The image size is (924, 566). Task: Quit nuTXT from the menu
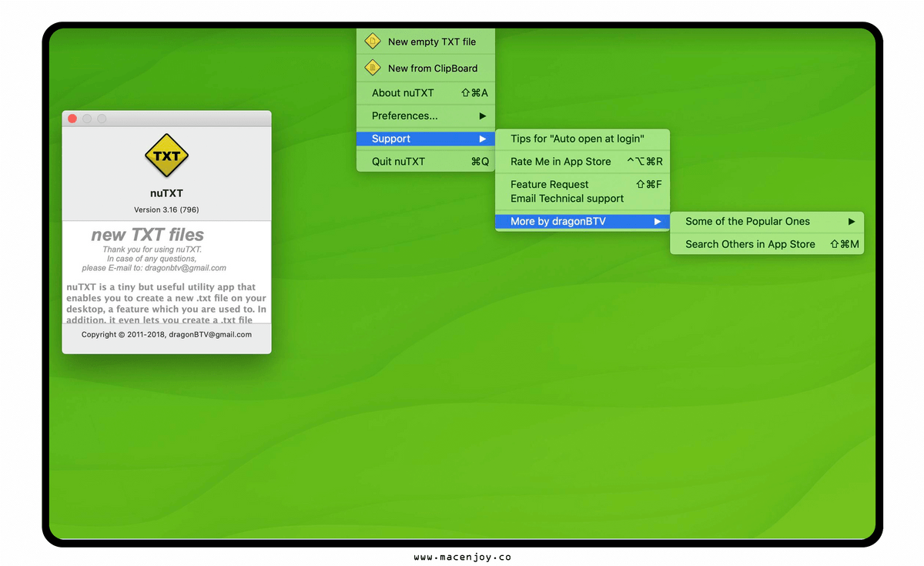coord(426,162)
